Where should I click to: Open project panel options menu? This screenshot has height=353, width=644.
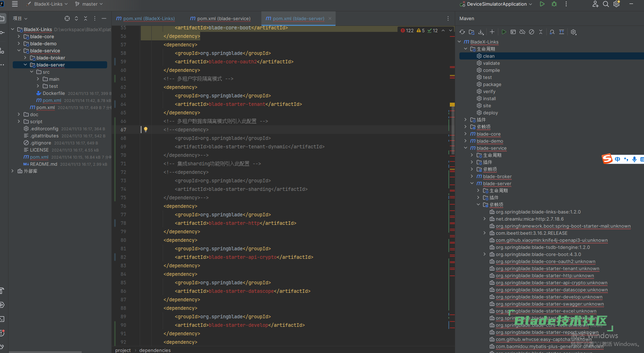tap(95, 18)
